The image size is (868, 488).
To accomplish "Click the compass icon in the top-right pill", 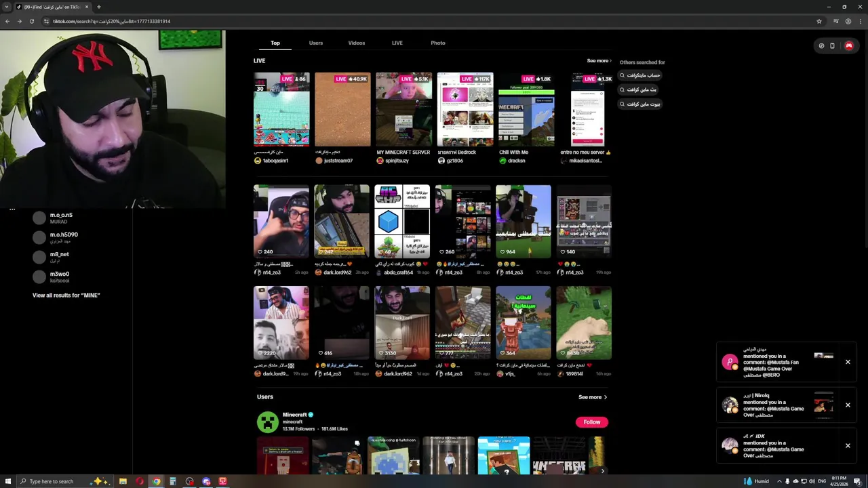I will pyautogui.click(x=821, y=45).
